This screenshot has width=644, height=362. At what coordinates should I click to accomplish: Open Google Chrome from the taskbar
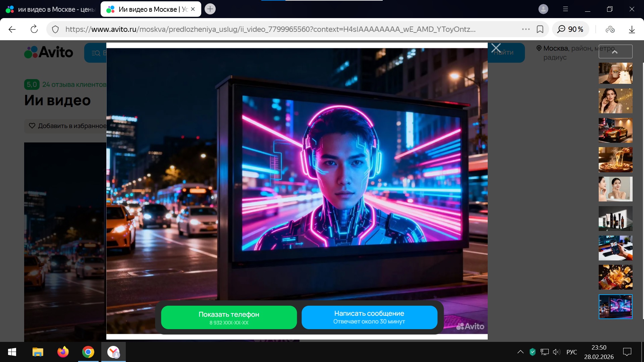tap(88, 352)
